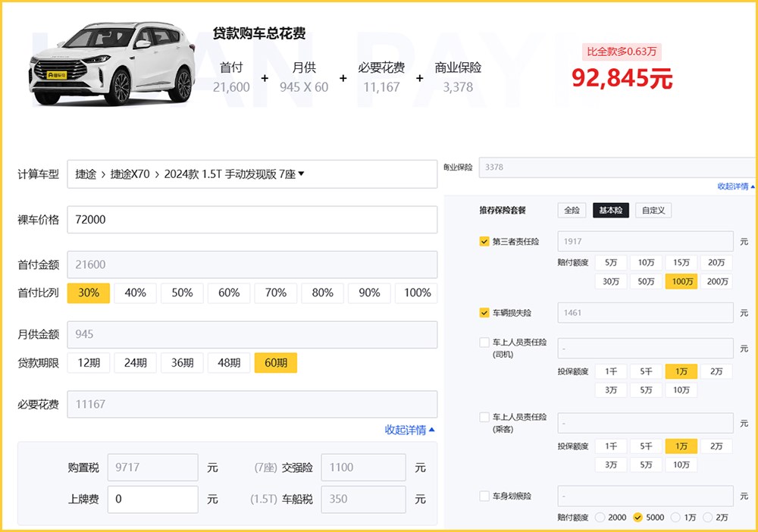The height and width of the screenshot is (532, 758).
Task: Uncheck the vehicle damage insurance checkbox
Action: [484, 312]
